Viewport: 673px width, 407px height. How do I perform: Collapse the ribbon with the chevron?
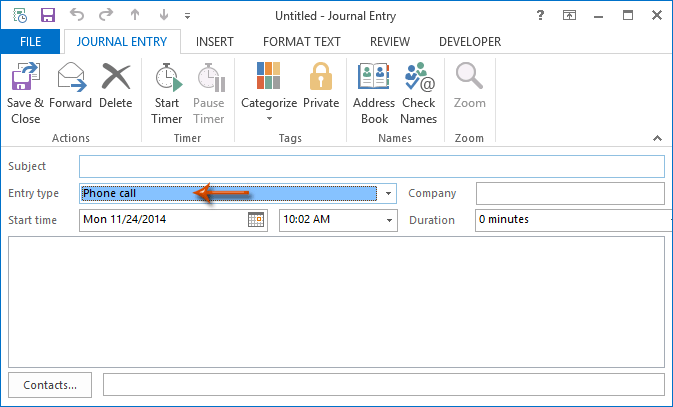[657, 138]
